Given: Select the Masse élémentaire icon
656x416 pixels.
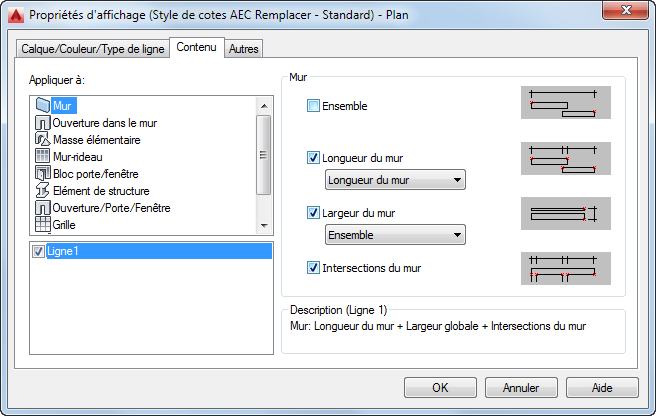Looking at the screenshot, I should [42, 140].
